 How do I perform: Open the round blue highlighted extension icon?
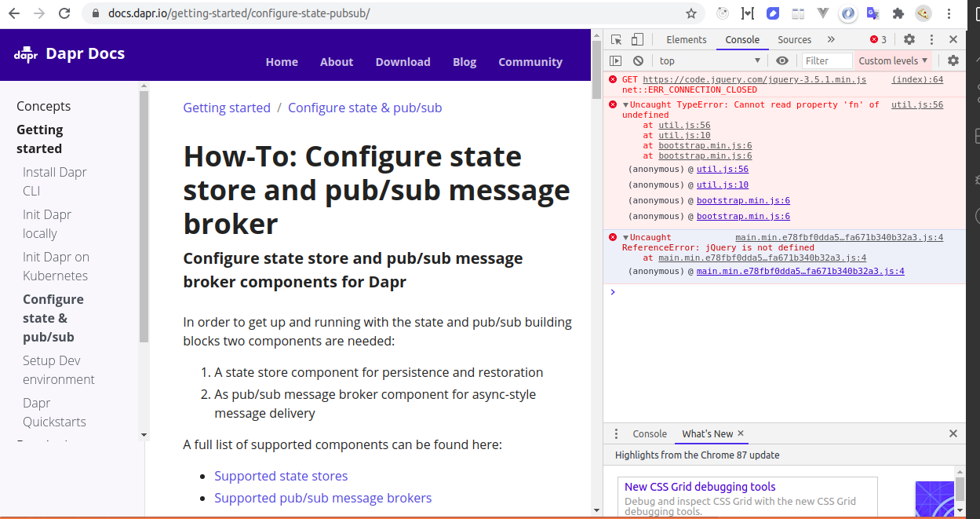tap(848, 13)
